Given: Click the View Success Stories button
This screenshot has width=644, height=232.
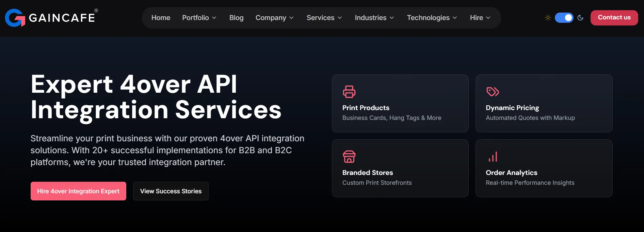Looking at the screenshot, I should pos(171,191).
